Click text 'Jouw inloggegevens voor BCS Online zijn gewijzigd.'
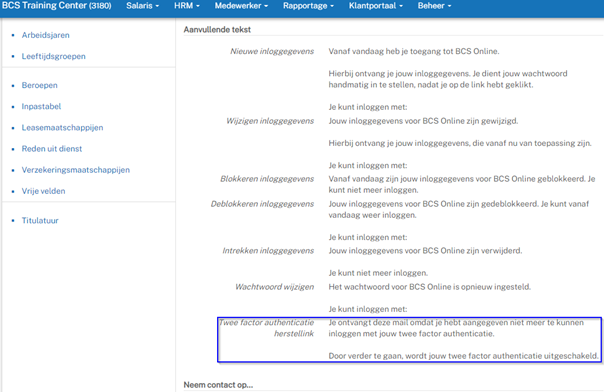Screen dimensions: 604x392 coord(423,121)
